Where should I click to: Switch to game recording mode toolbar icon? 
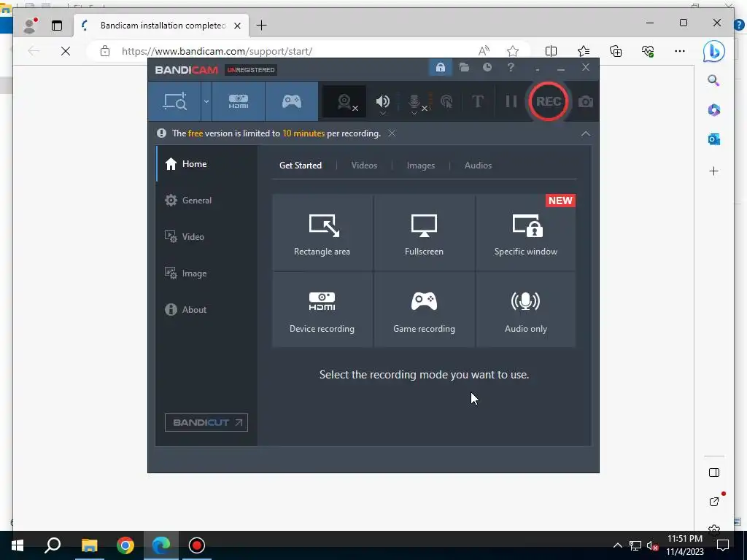pos(292,101)
